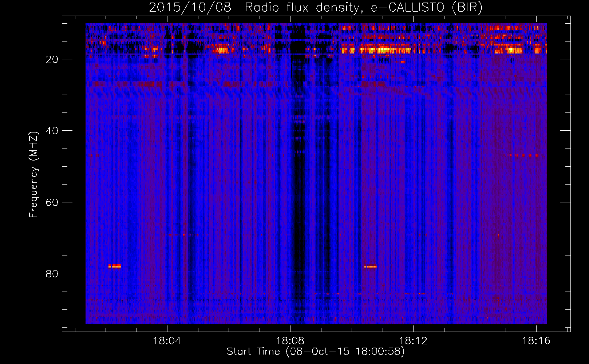
Task: Click the y-axis label "Frequency (MHZ)"
Action: click(x=33, y=175)
